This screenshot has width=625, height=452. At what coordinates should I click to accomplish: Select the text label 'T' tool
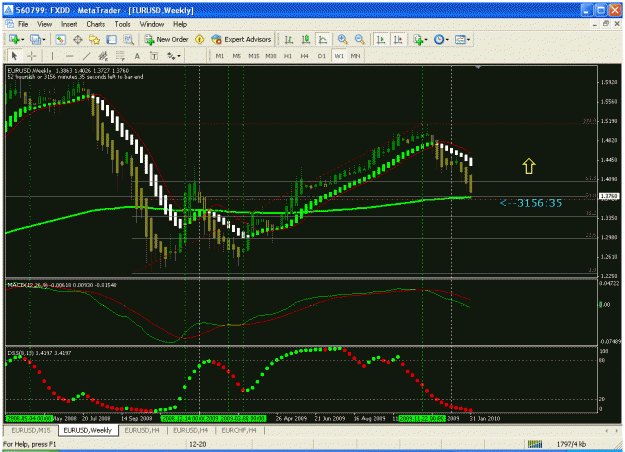(154, 56)
